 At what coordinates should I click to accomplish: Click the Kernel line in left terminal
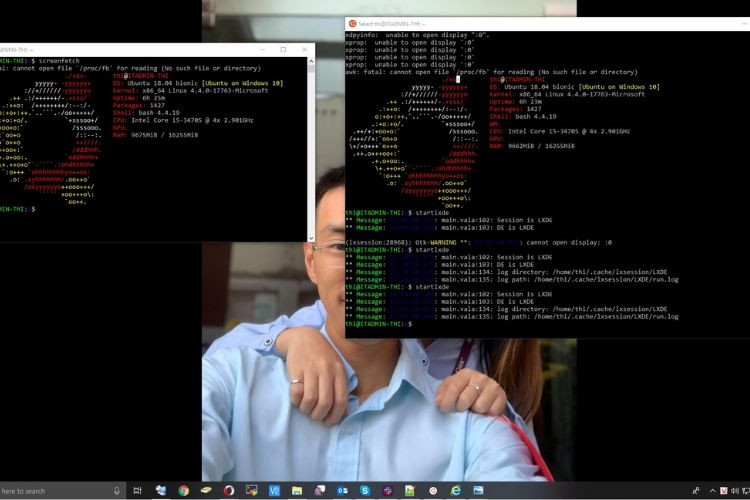click(x=190, y=90)
